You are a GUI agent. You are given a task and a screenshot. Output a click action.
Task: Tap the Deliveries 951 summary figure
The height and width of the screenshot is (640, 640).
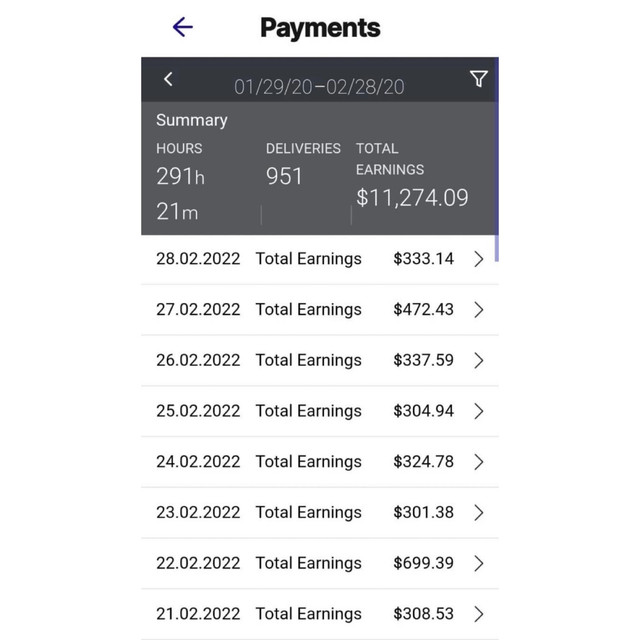285,176
